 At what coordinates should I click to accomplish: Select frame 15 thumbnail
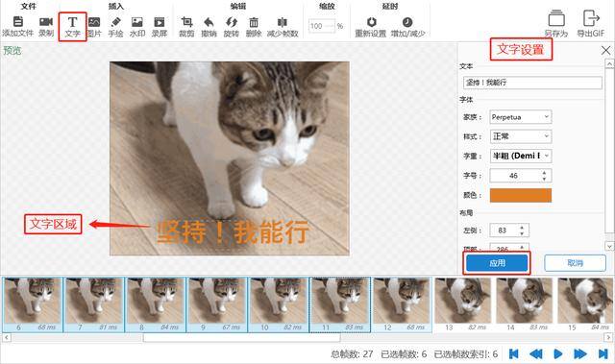pos(586,304)
